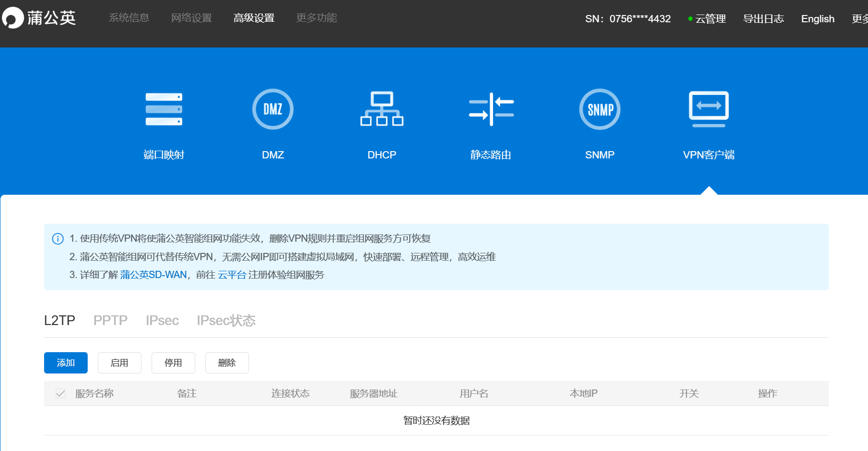Open the 更多功能 menu
The height and width of the screenshot is (451, 868).
tap(316, 18)
